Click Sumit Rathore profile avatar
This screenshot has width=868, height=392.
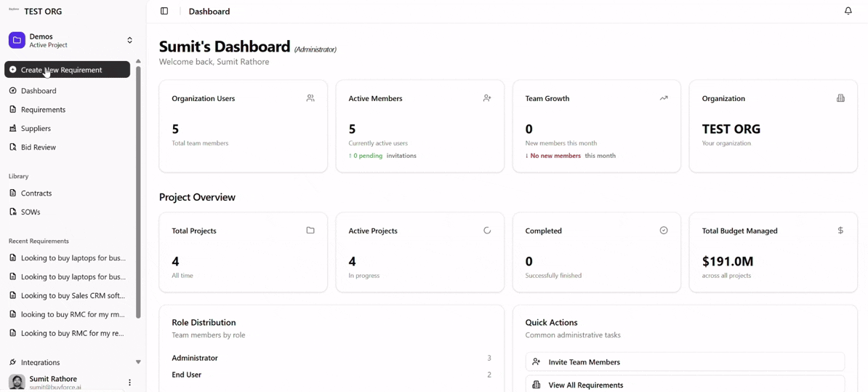coord(17,382)
